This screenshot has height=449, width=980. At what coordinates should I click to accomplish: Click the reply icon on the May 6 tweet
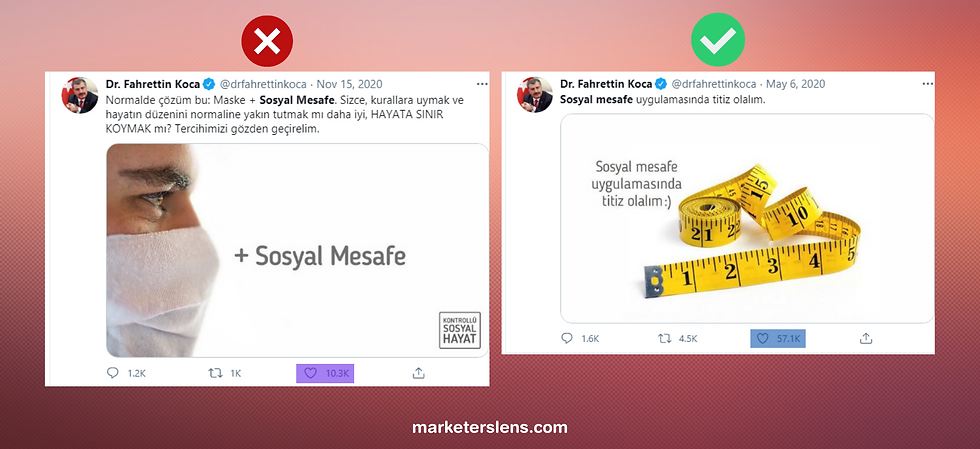(567, 338)
